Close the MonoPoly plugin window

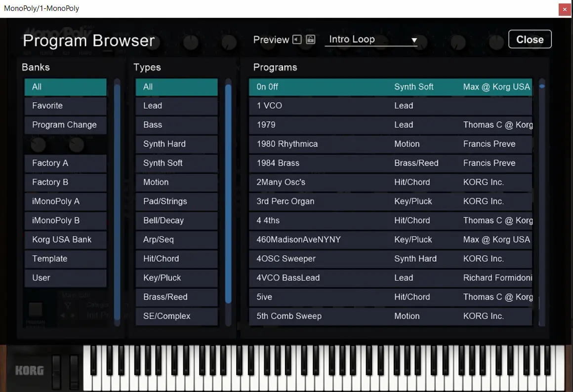(x=565, y=9)
